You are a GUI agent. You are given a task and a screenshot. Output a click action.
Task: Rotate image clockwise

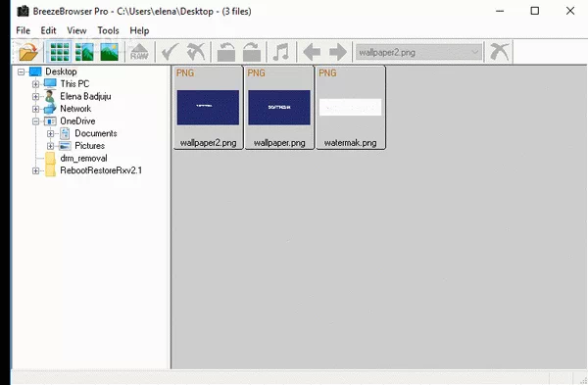[x=252, y=52]
